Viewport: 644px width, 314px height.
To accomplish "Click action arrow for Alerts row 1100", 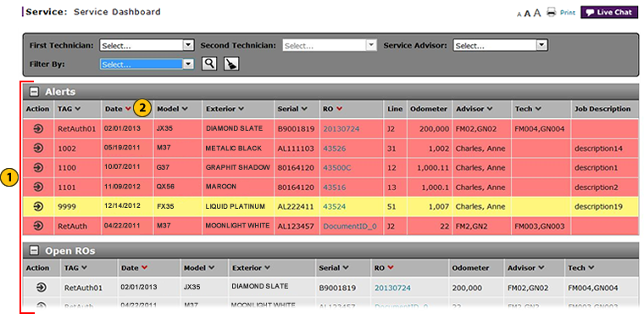I will [x=38, y=167].
